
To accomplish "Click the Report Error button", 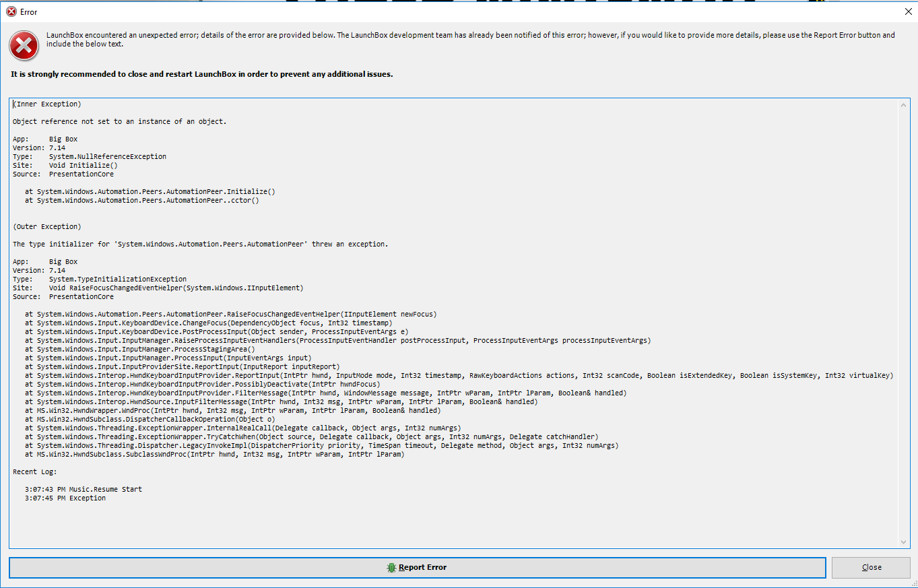I will [417, 567].
